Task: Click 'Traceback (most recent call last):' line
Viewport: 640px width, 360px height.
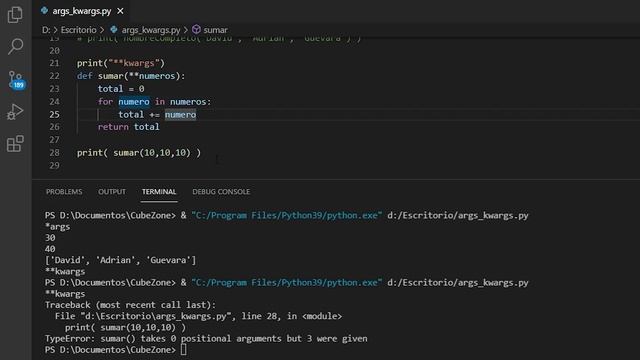Action: [x=130, y=305]
